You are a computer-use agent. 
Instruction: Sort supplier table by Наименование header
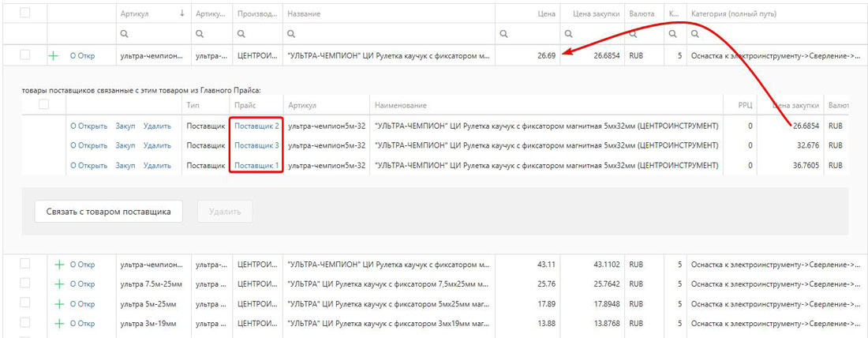[401, 105]
